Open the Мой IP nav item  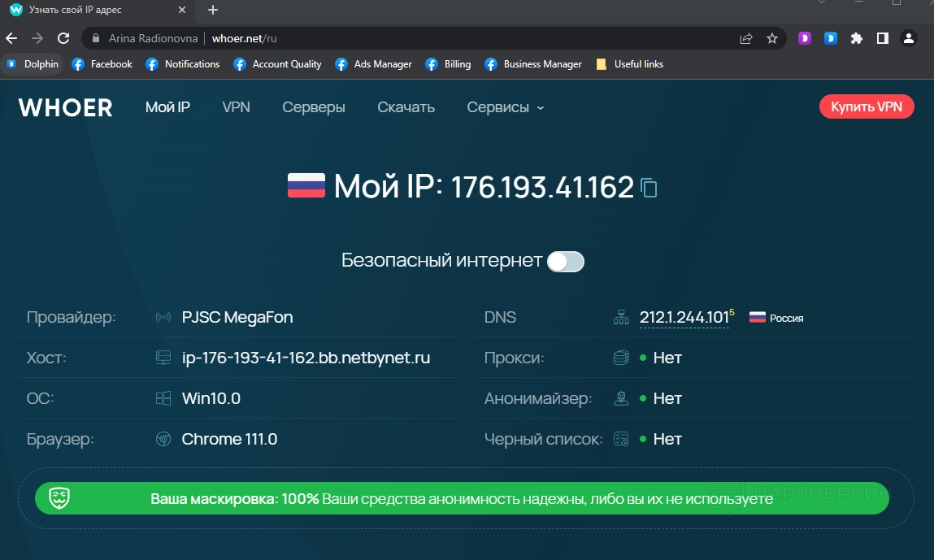tap(167, 107)
